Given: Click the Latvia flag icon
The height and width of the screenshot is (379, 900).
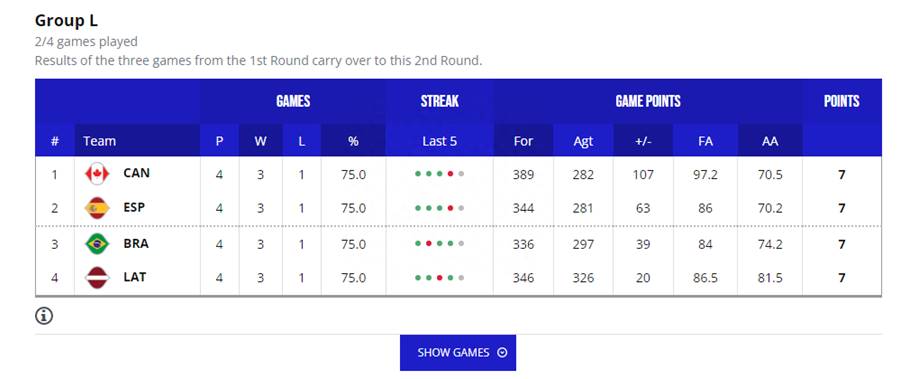Looking at the screenshot, I should [x=97, y=278].
